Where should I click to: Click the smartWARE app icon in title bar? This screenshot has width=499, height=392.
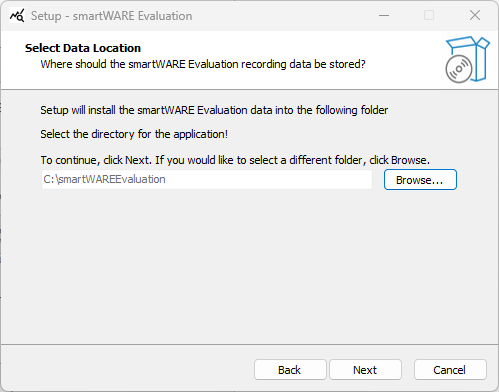click(17, 16)
